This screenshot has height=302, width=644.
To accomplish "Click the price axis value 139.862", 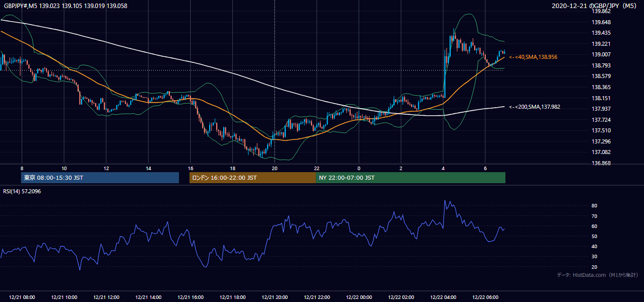I will pos(602,11).
